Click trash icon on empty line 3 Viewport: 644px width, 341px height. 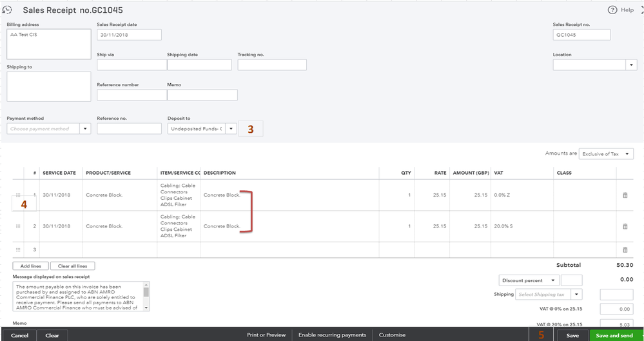624,249
